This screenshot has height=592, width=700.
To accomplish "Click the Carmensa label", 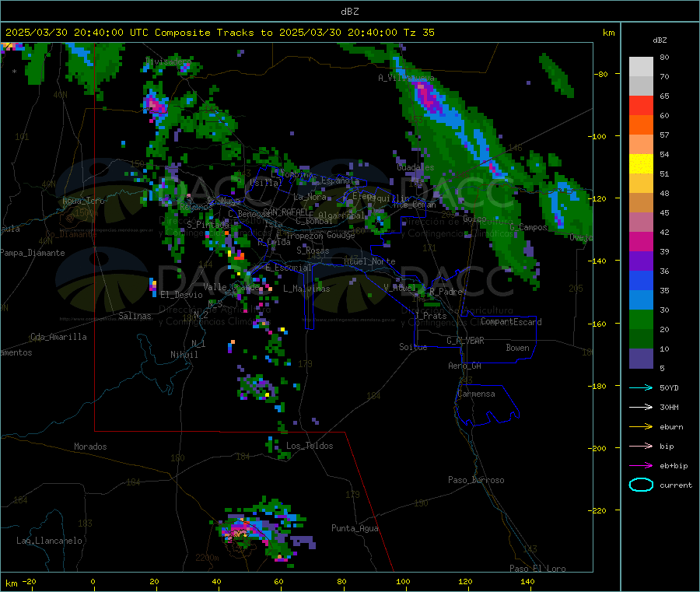I will [x=476, y=394].
